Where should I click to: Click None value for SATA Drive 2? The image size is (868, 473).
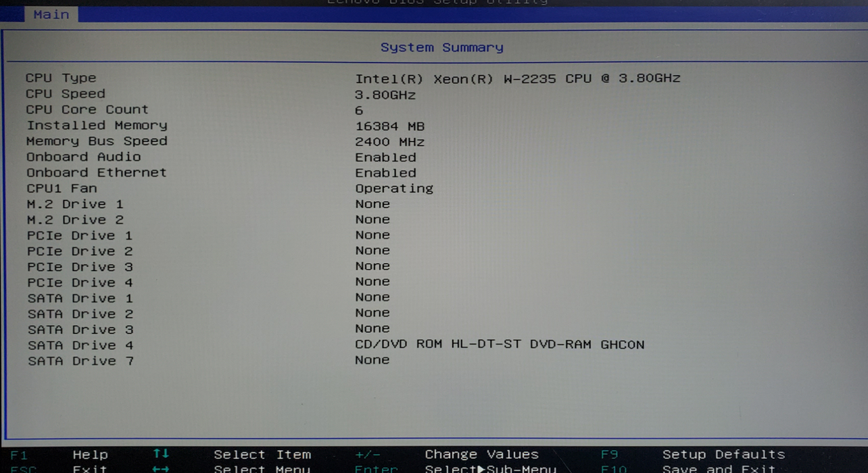(372, 313)
